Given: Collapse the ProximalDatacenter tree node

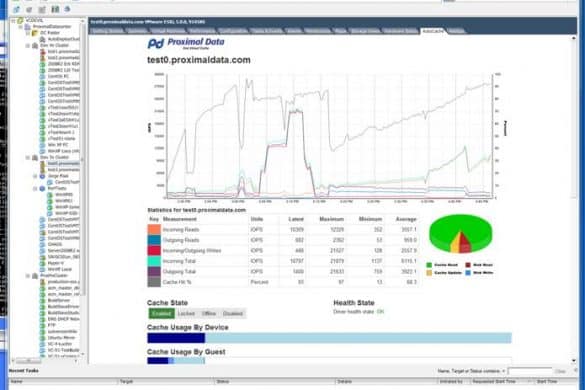Looking at the screenshot, I should pos(21,27).
